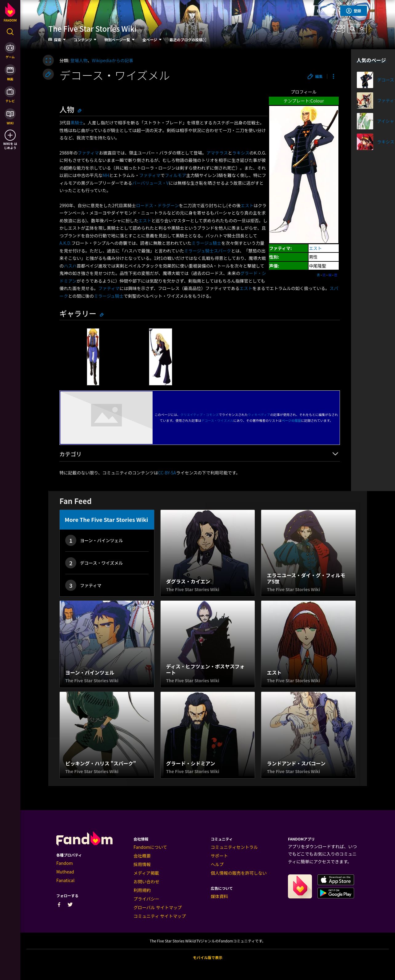395x980 pixels.
Task: Click the デコース popular page thumbnail
Action: pos(365,80)
